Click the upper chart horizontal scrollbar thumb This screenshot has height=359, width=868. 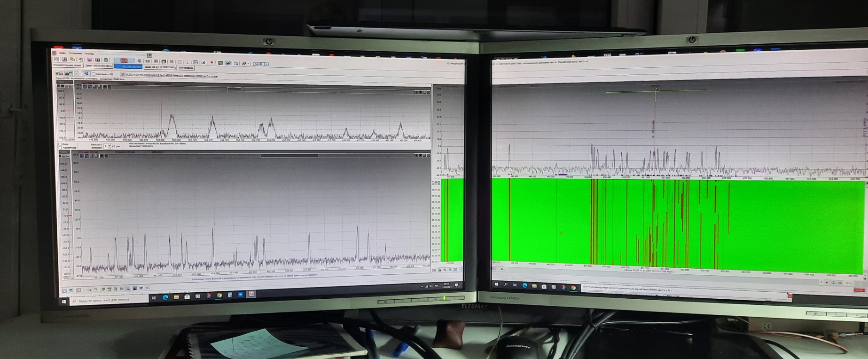[x=234, y=88]
